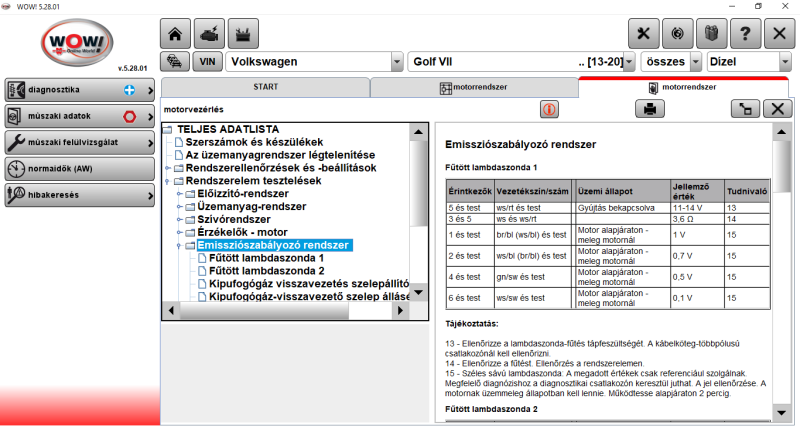Open Szerszámok és készülékek item

pos(254,142)
